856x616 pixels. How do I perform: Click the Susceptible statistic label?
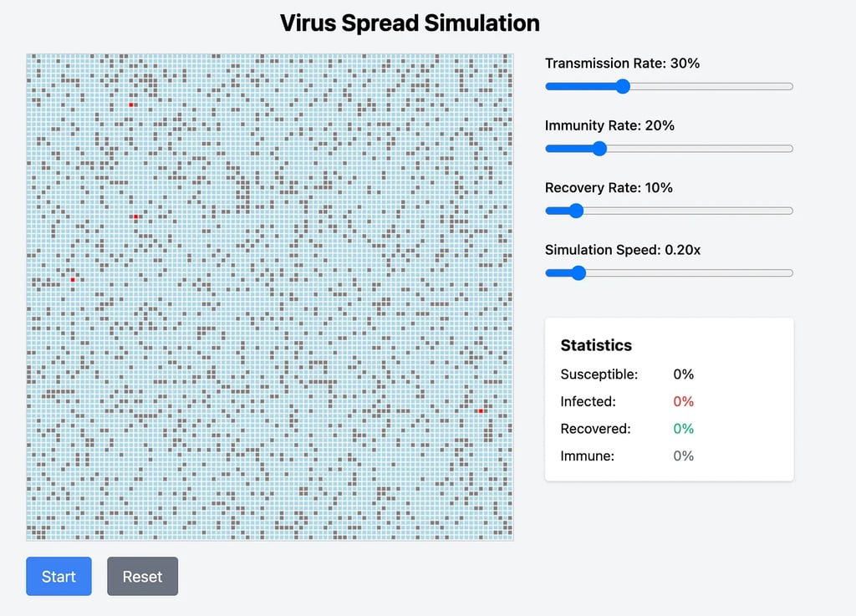click(x=599, y=374)
